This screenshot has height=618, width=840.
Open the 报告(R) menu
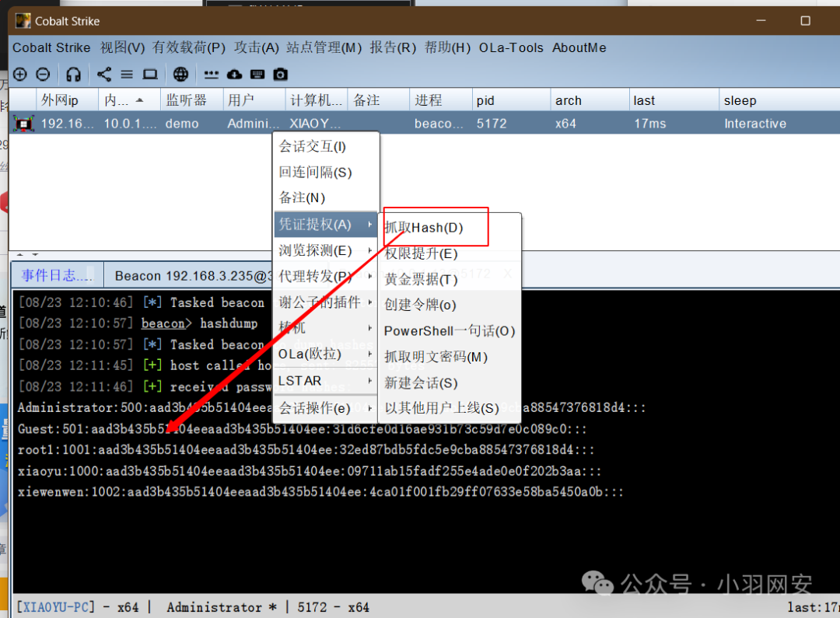click(393, 47)
